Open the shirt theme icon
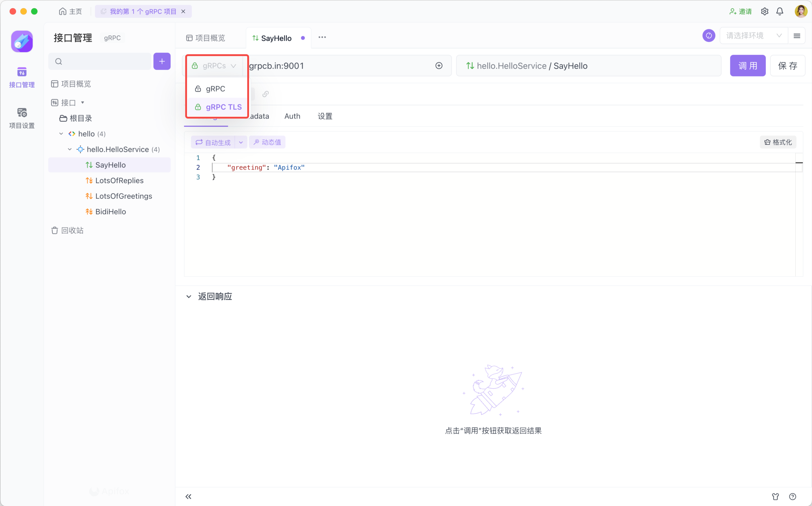812x506 pixels. [775, 497]
